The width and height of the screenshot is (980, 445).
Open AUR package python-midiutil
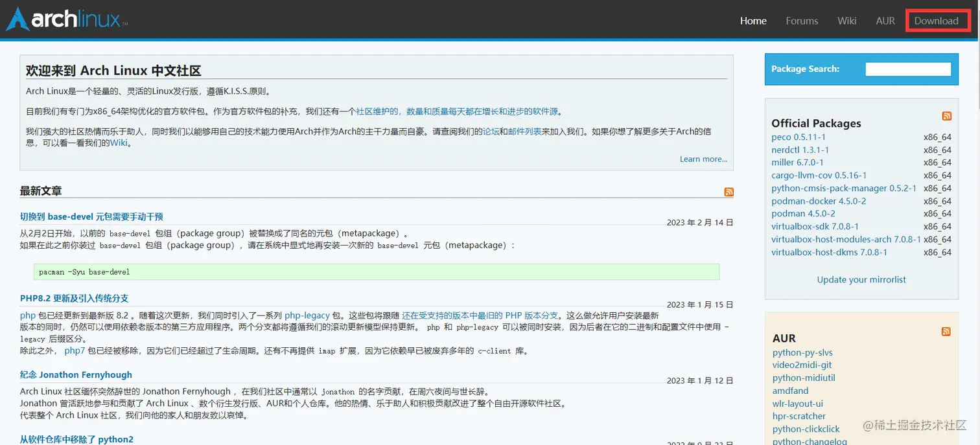(804, 378)
